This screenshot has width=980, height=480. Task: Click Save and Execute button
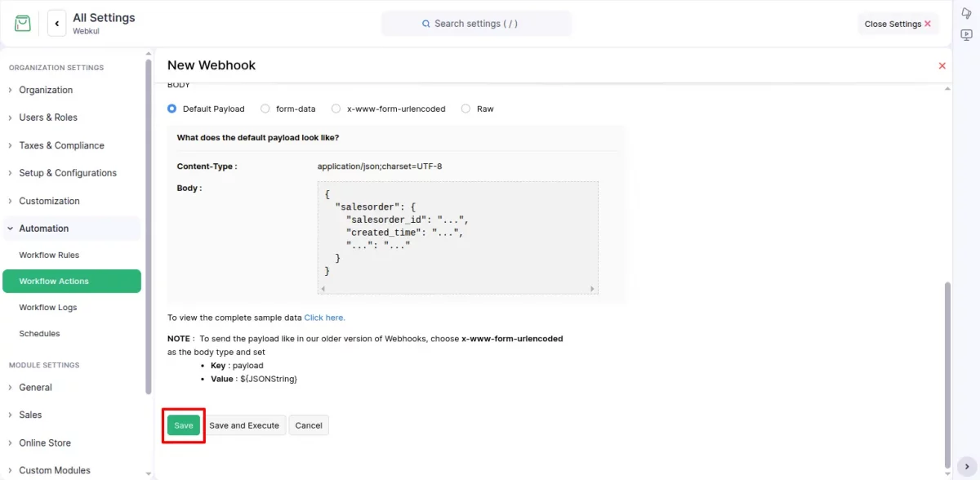[244, 425]
